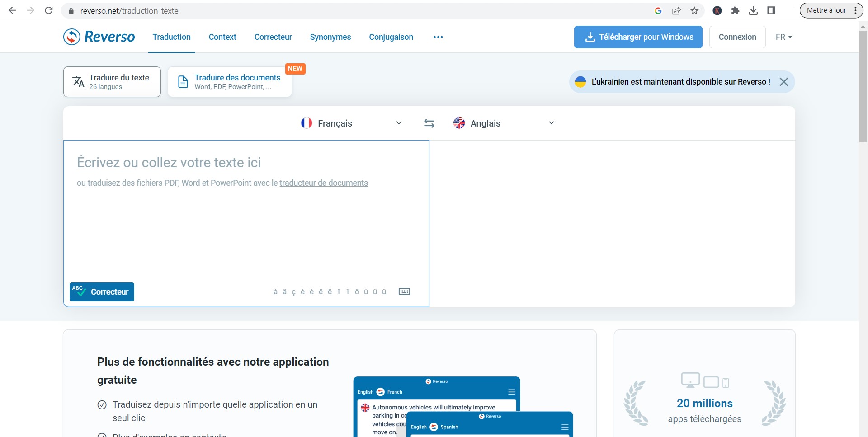868x437 pixels.
Task: Toggle the browser side panel
Action: click(x=771, y=11)
